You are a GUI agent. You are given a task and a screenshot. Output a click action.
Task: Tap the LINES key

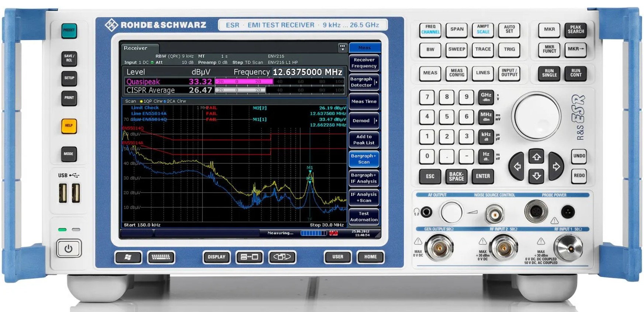tap(483, 73)
